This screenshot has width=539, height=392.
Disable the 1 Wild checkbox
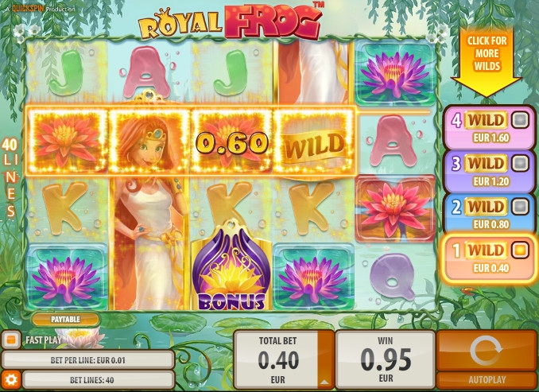coord(520,250)
